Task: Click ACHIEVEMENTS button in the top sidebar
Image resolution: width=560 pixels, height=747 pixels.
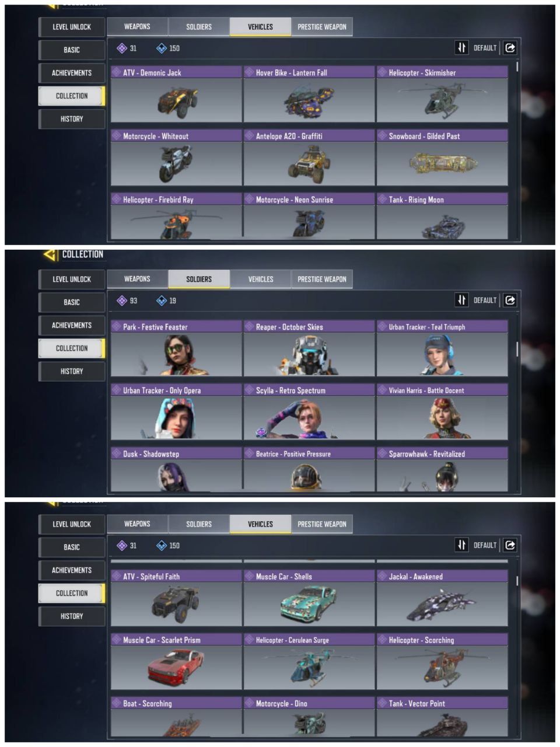Action: (72, 73)
